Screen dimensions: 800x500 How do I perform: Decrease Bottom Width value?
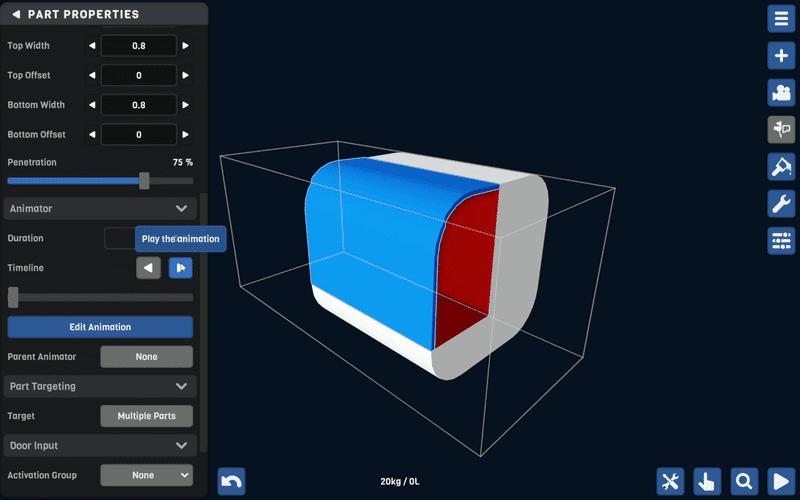92,105
